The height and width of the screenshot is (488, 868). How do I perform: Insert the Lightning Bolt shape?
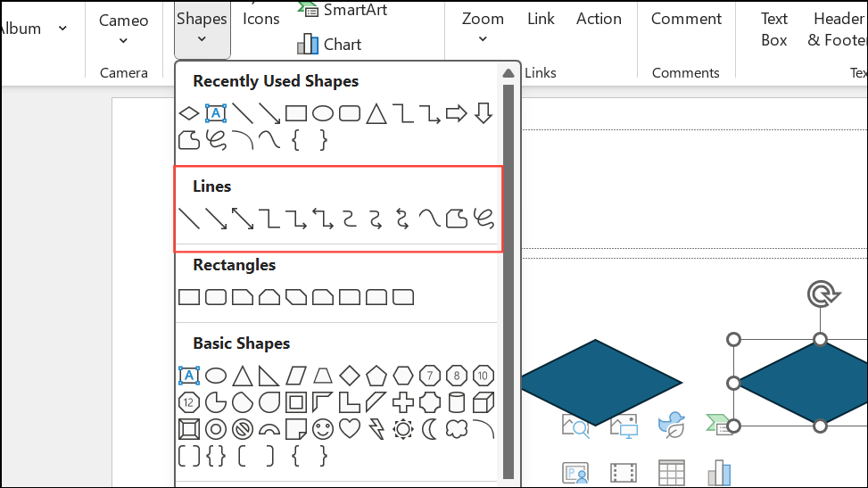(x=376, y=429)
